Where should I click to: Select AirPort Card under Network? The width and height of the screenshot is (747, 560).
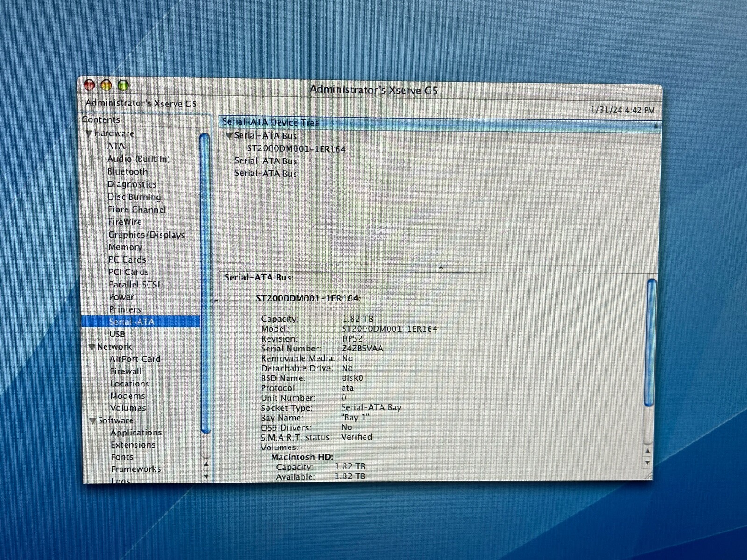pos(135,359)
